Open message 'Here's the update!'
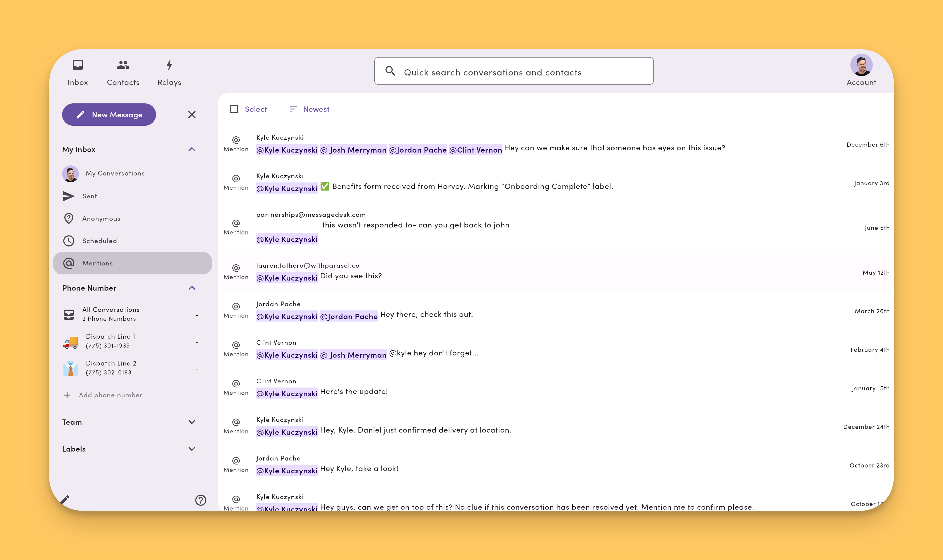 (x=354, y=392)
